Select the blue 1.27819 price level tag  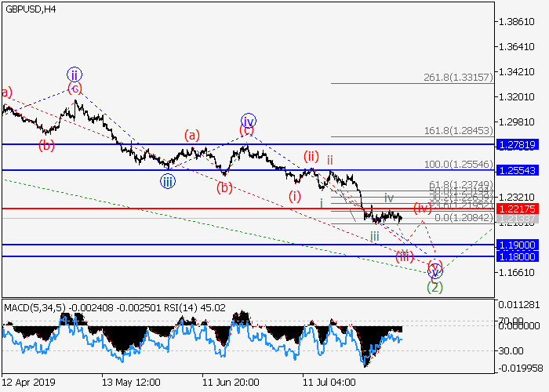[x=516, y=145]
